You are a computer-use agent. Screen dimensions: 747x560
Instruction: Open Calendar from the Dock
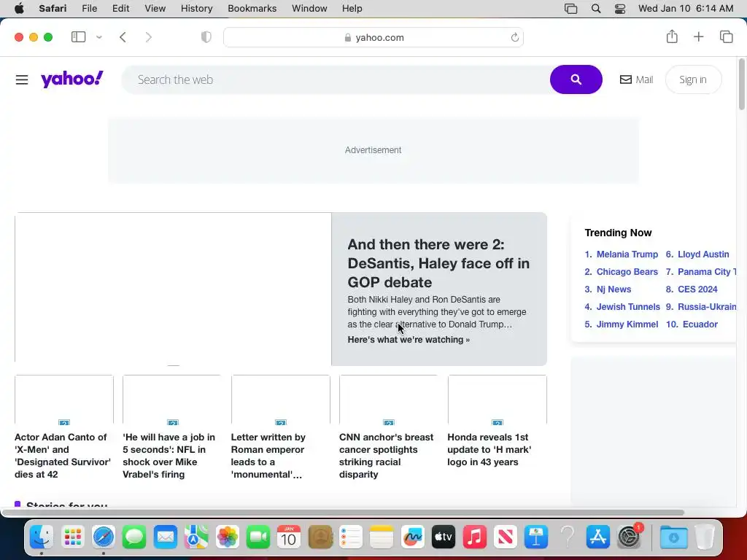pos(289,537)
